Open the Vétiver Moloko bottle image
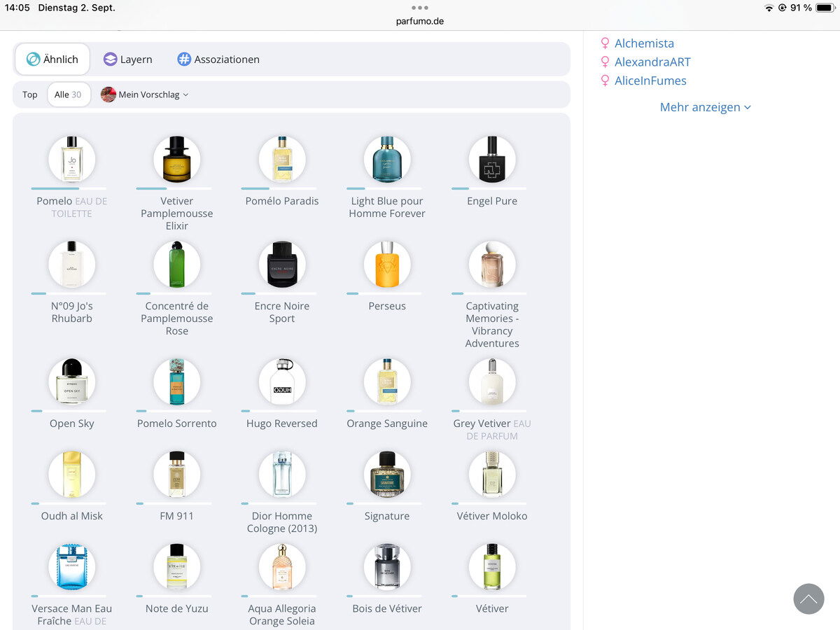The width and height of the screenshot is (840, 630). (492, 475)
